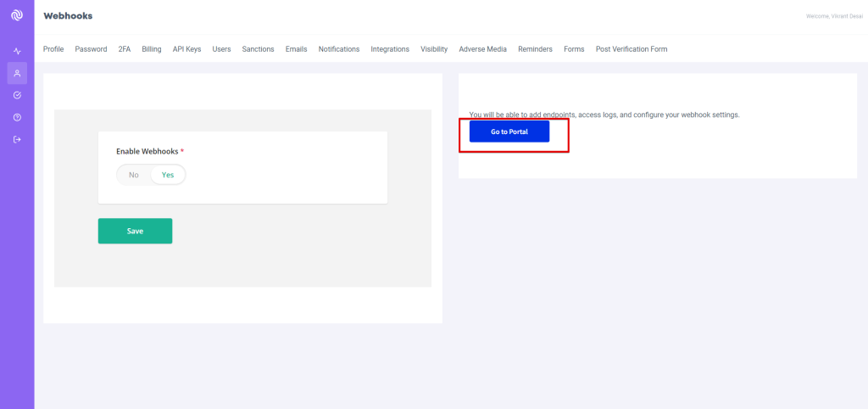Open the Password tab

point(91,49)
